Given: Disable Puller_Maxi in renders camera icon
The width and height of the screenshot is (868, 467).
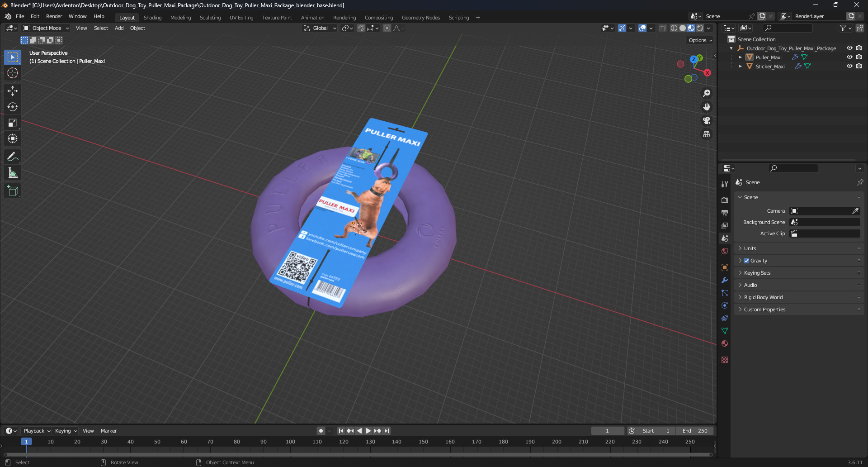Looking at the screenshot, I should [859, 57].
